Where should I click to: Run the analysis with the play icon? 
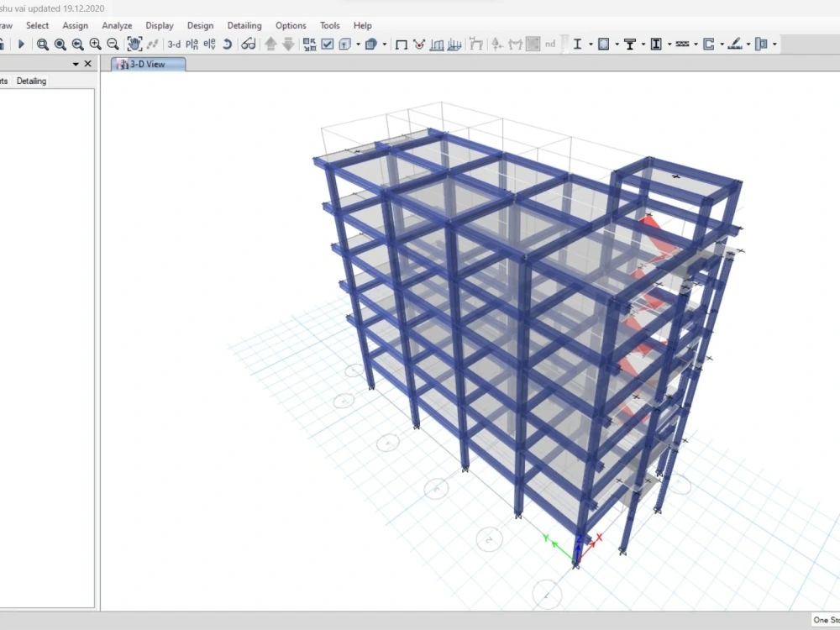tap(22, 44)
